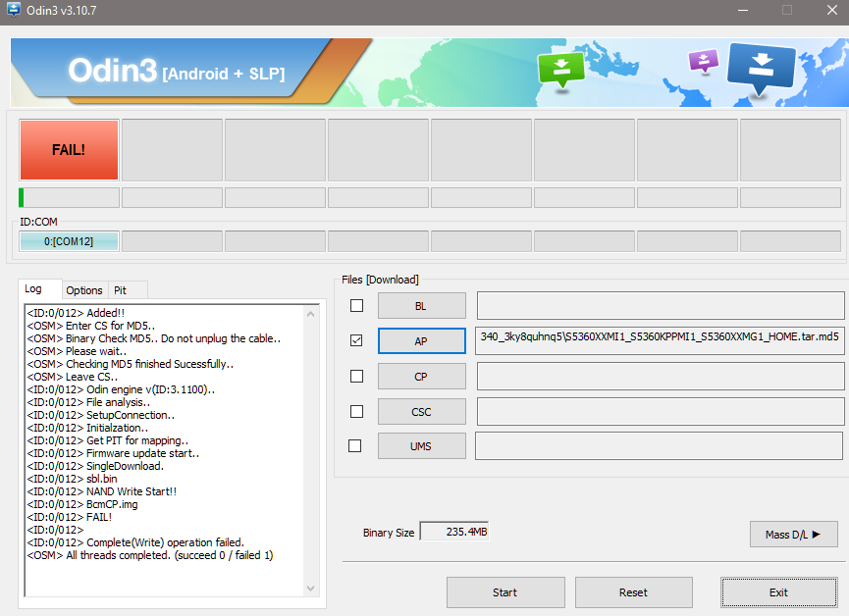Choose a modem file with CP button
The image size is (849, 616).
pos(421,377)
